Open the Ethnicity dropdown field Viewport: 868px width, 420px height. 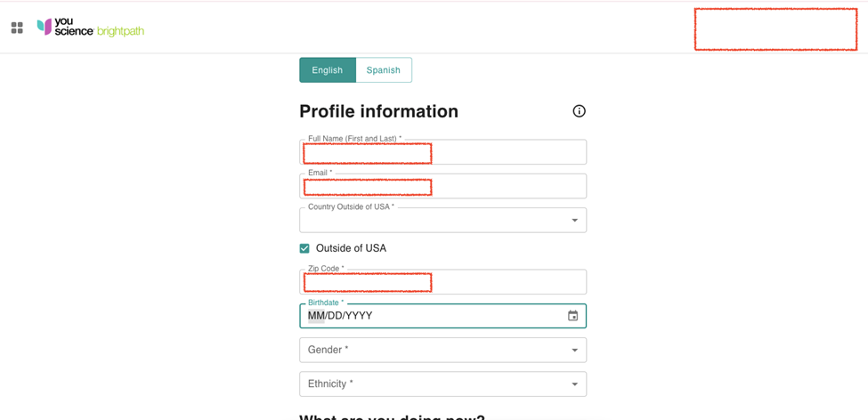pos(436,384)
